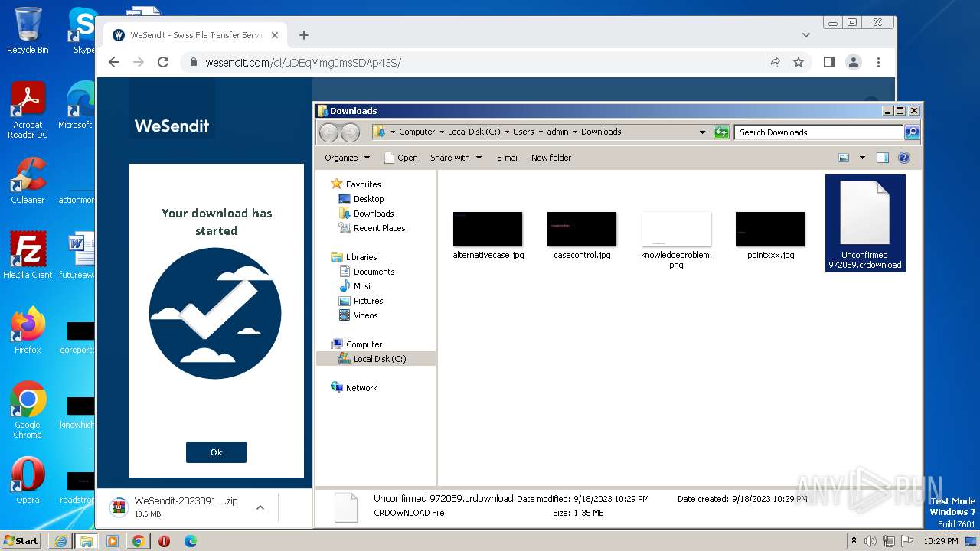Open the Organize menu

point(347,158)
